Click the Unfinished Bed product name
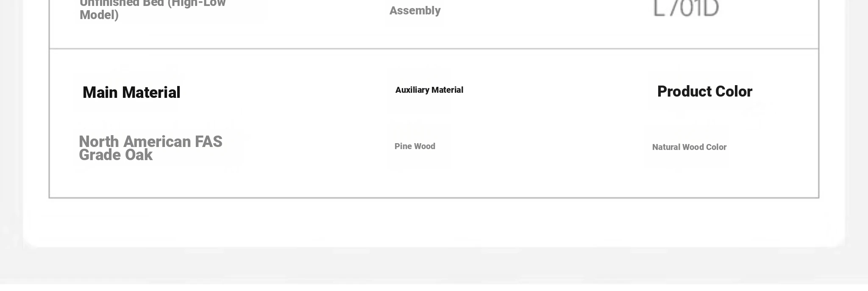Screen dimensions: 868x291 153,10
